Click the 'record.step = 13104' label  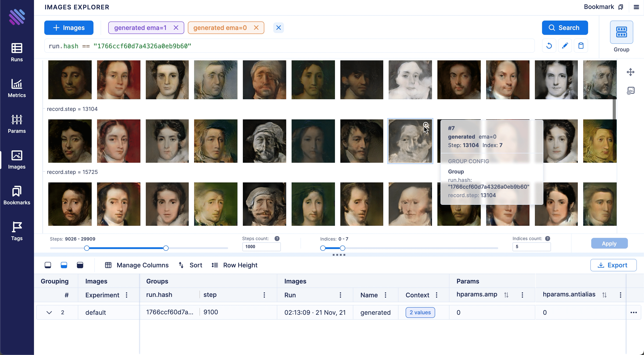(72, 109)
